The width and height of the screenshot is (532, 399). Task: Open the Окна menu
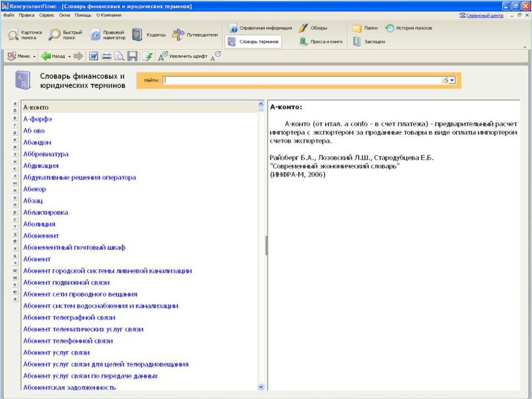coord(64,16)
